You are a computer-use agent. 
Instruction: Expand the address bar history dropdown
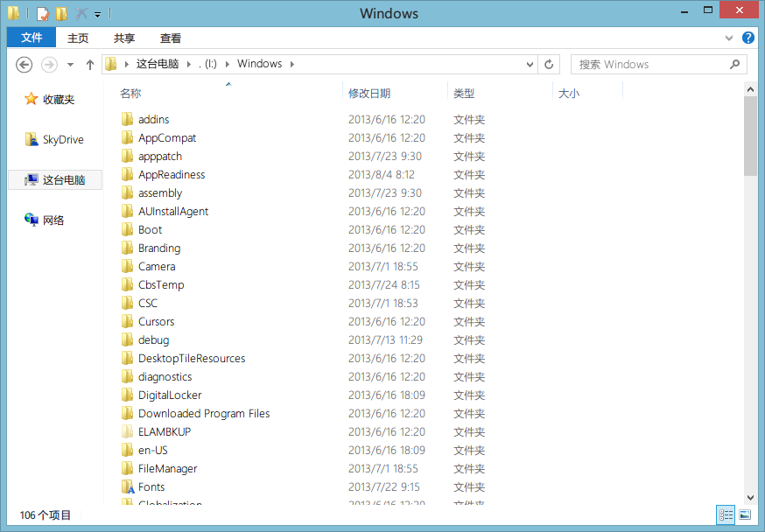(x=529, y=64)
